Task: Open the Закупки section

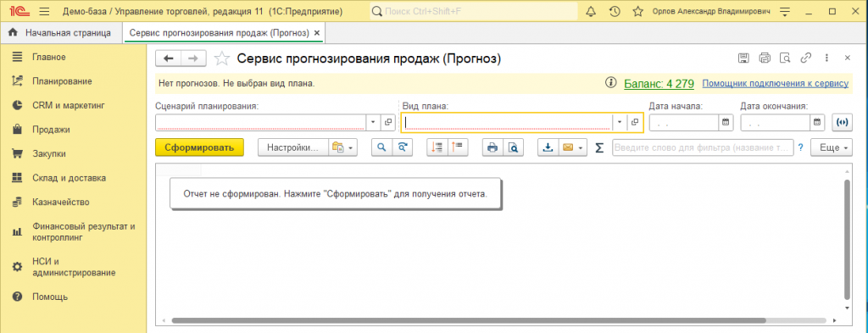Action: click(x=48, y=153)
